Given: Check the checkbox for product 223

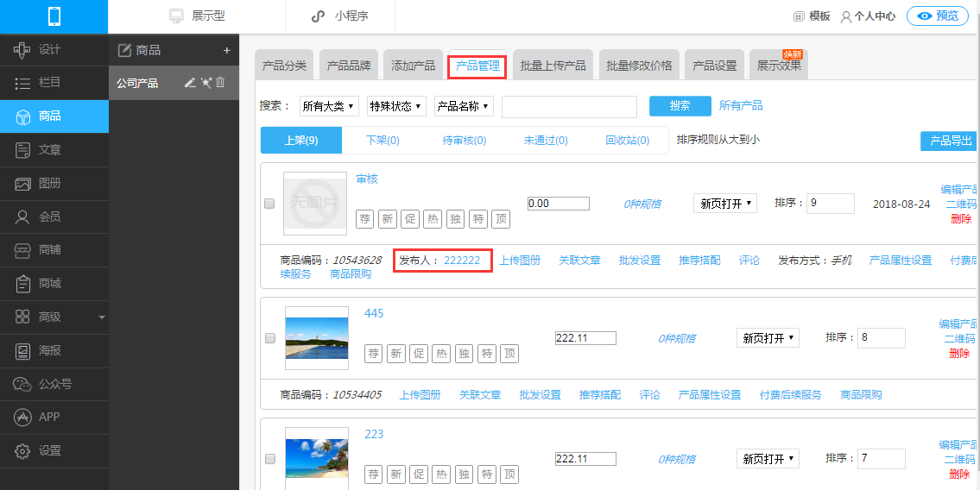Looking at the screenshot, I should point(269,458).
